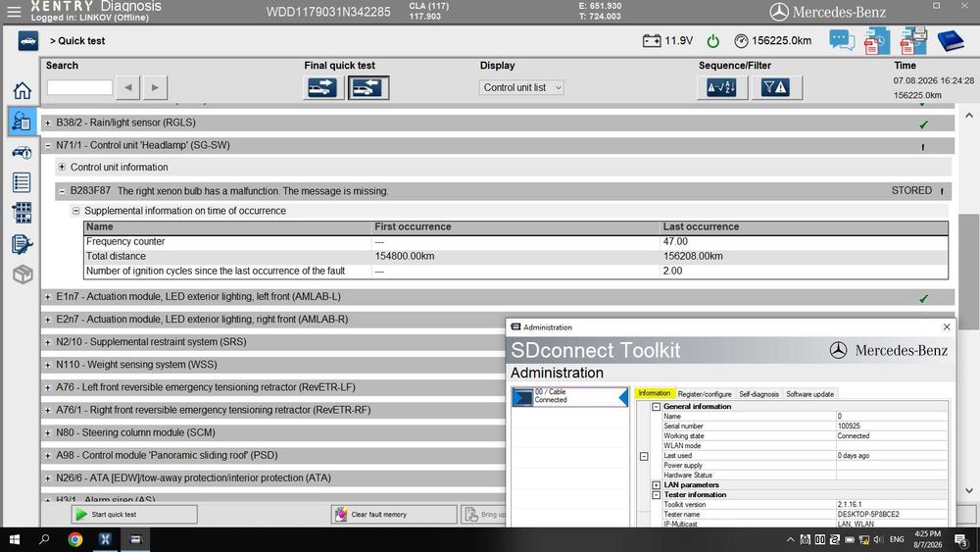The image size is (980, 552).
Task: Collapse N71/1 Headlamp control unit row
Action: [x=47, y=146]
